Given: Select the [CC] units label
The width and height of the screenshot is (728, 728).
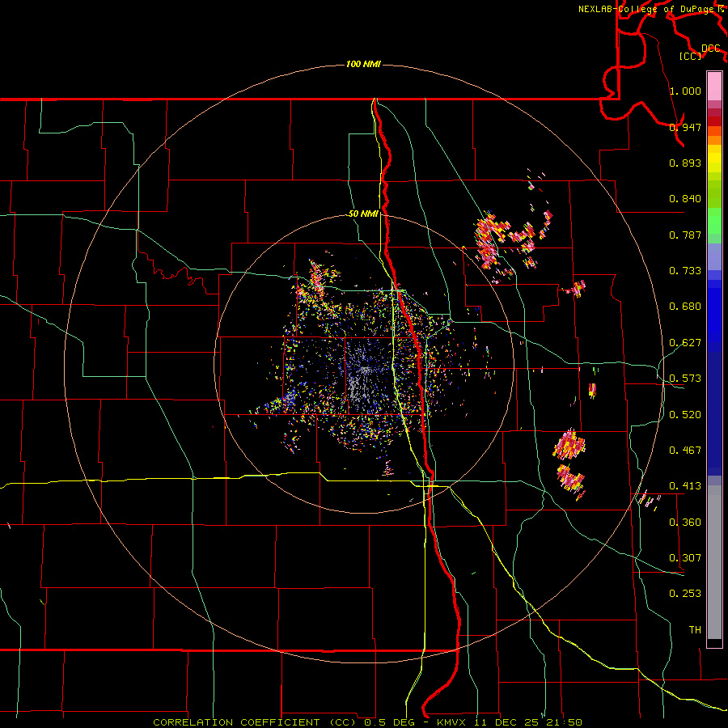Looking at the screenshot, I should (x=690, y=56).
